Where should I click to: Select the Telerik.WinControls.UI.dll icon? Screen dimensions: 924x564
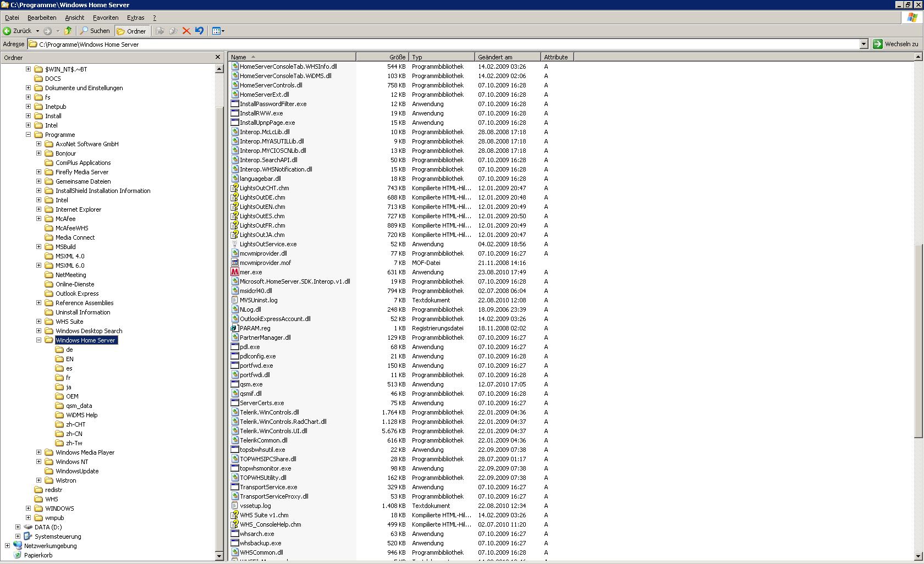(x=235, y=431)
